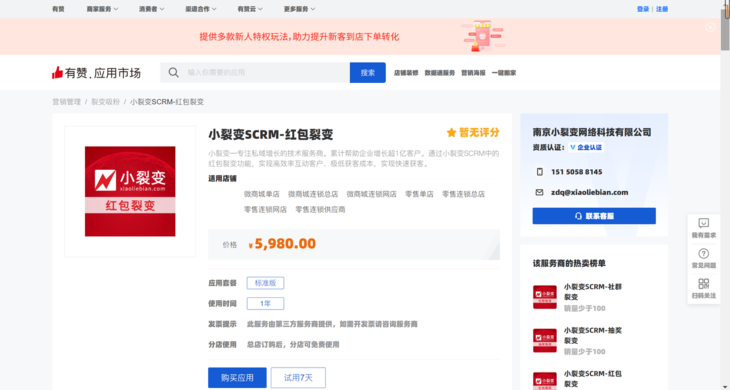This screenshot has height=390, width=730.
Task: Click the orange rating star icon
Action: tap(451, 133)
